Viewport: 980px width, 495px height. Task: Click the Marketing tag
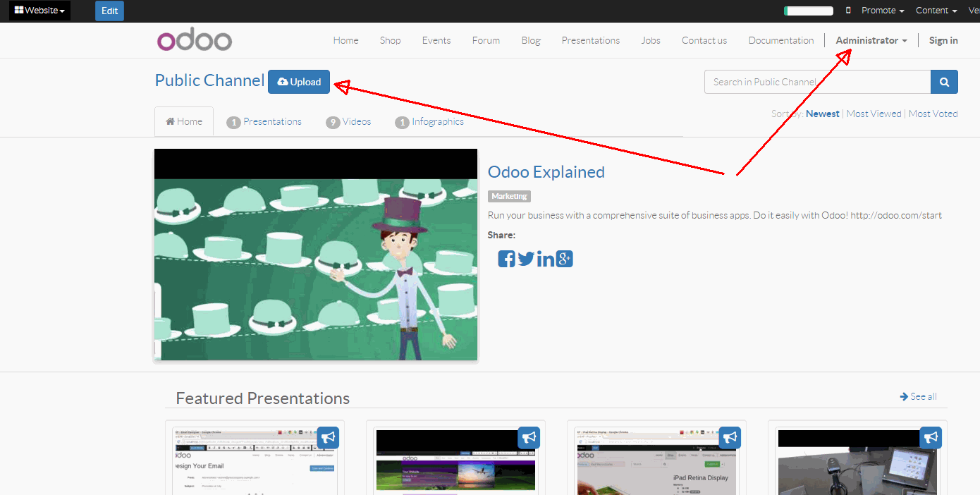click(509, 196)
